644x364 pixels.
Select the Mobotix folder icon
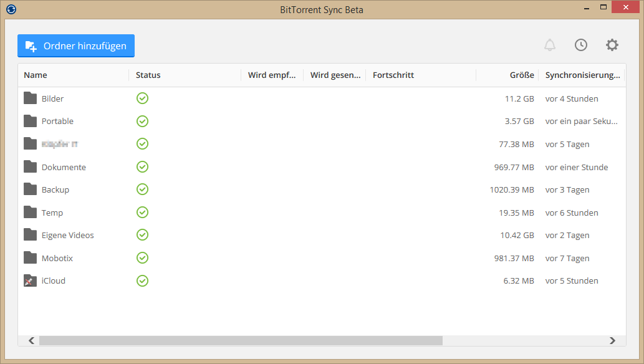pos(30,257)
